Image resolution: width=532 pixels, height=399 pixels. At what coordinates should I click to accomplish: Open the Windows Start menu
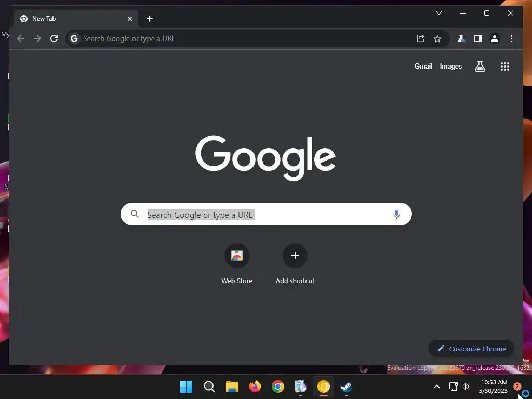(186, 387)
